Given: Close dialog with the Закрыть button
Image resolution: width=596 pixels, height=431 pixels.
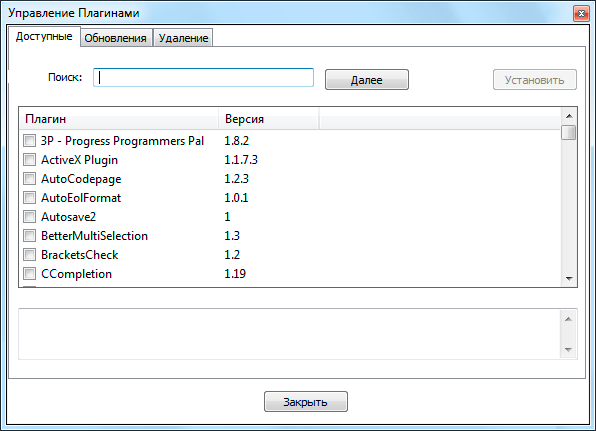Looking at the screenshot, I should click(x=306, y=402).
